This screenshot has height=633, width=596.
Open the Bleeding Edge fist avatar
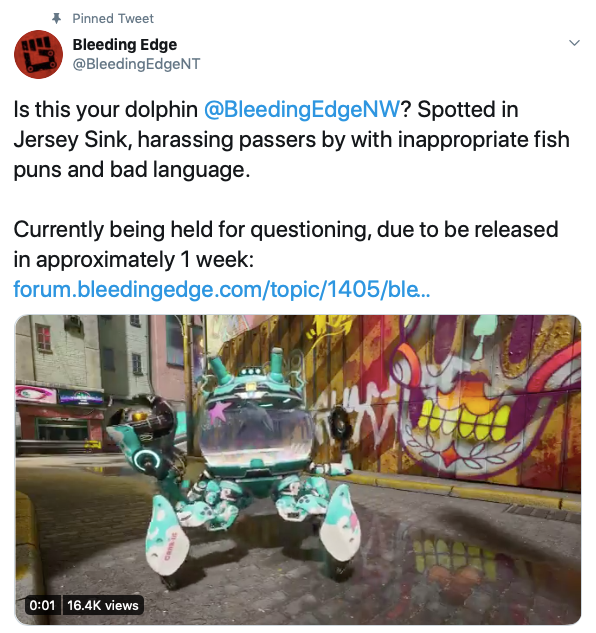pyautogui.click(x=38, y=54)
